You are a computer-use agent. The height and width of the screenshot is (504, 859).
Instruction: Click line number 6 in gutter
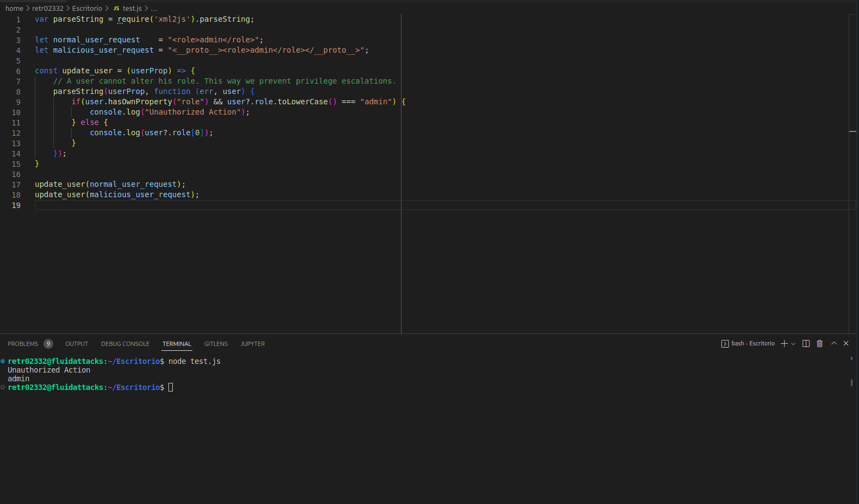tap(18, 71)
